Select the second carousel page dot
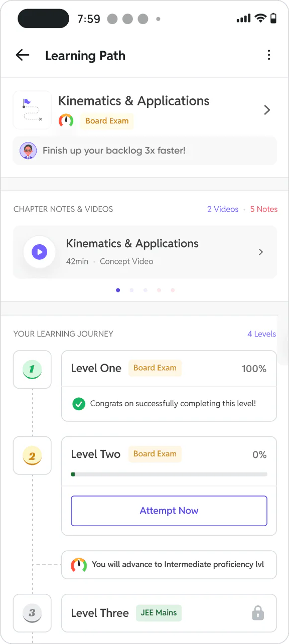289x644 pixels. [131, 290]
